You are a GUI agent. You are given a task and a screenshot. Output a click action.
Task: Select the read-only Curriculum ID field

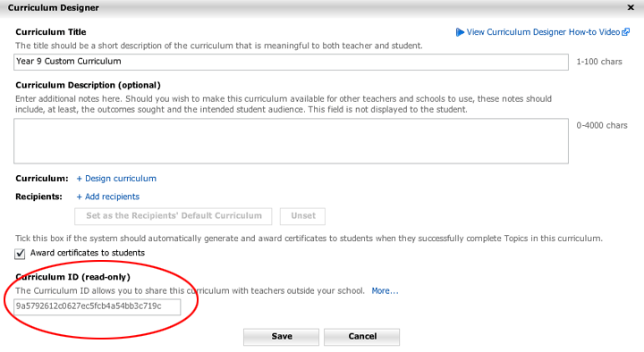click(x=97, y=306)
